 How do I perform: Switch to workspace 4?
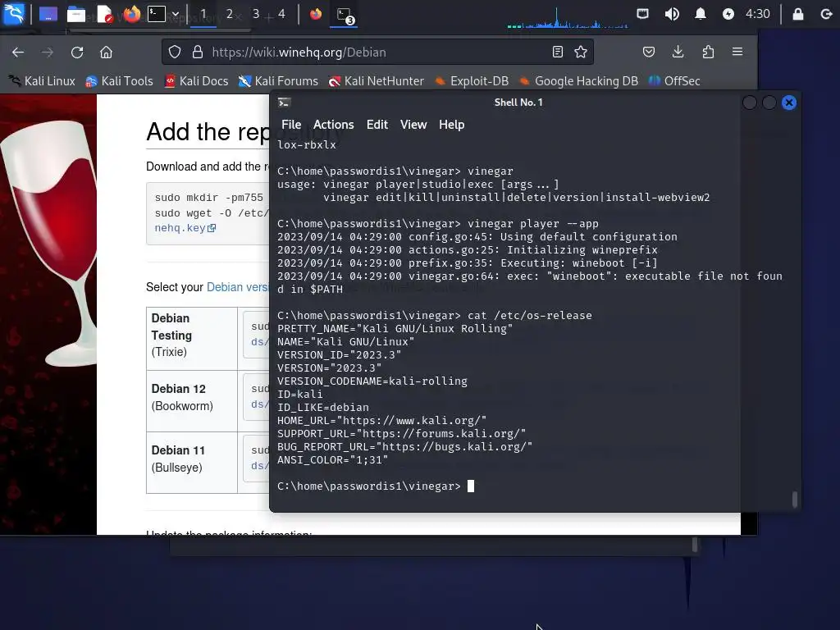[x=282, y=14]
